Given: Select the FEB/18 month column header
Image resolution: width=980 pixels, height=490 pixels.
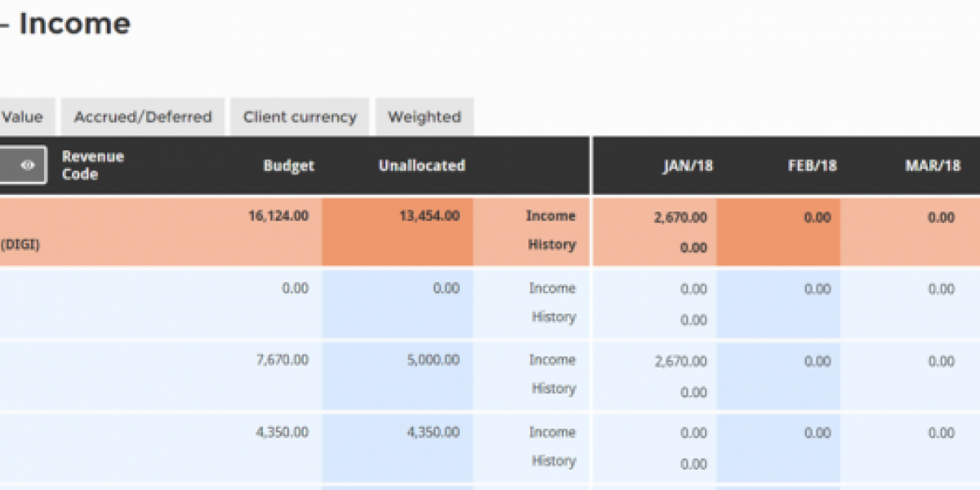Looking at the screenshot, I should 812,166.
